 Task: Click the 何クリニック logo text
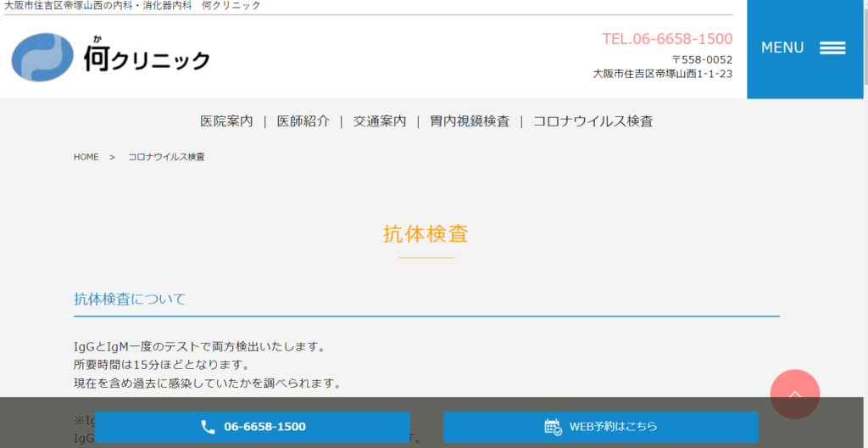point(147,57)
